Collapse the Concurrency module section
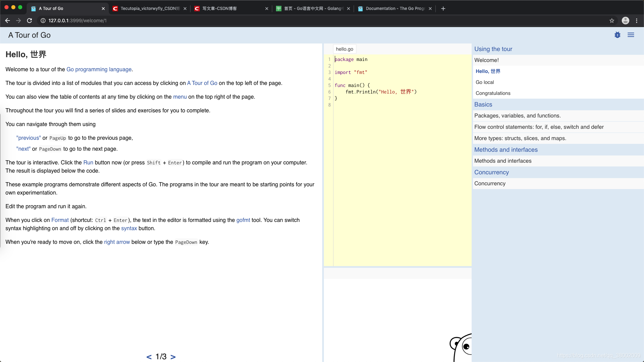The image size is (644, 362). 491,172
